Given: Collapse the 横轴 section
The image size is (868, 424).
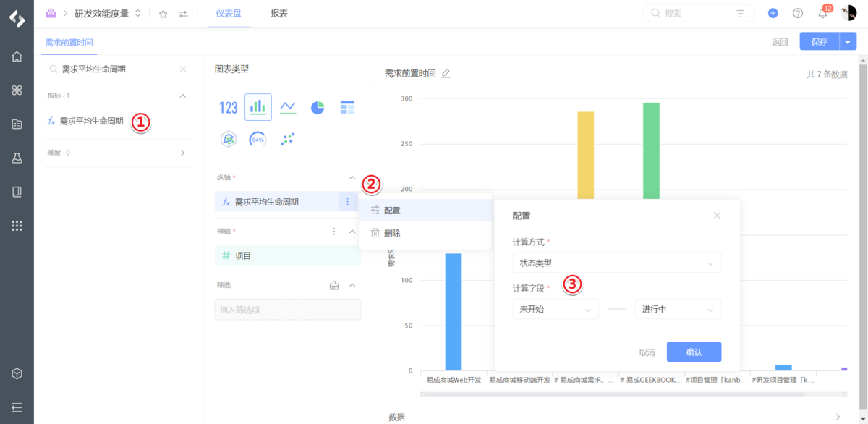Looking at the screenshot, I should [352, 232].
